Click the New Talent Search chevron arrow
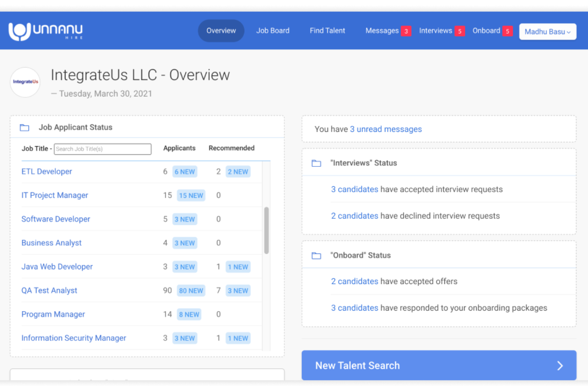 [x=560, y=365]
